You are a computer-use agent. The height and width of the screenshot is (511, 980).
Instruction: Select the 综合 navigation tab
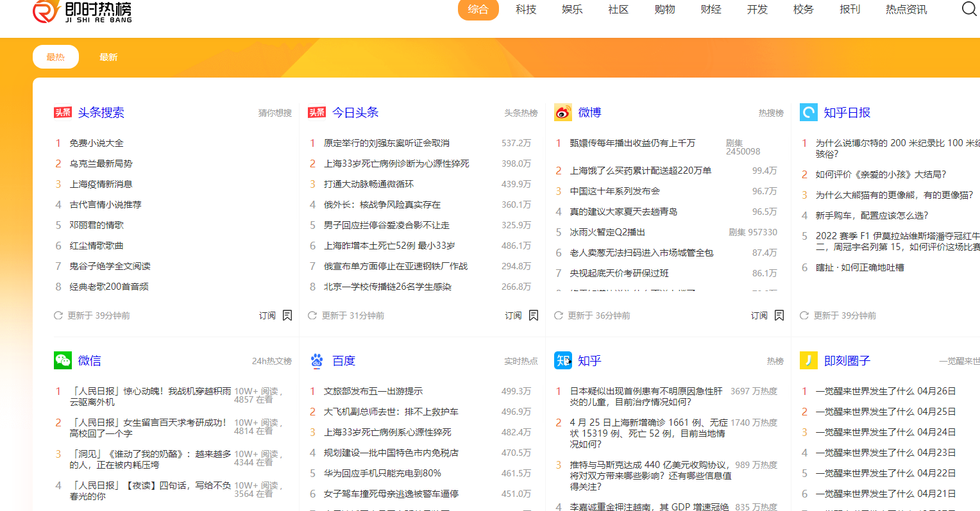(x=478, y=9)
